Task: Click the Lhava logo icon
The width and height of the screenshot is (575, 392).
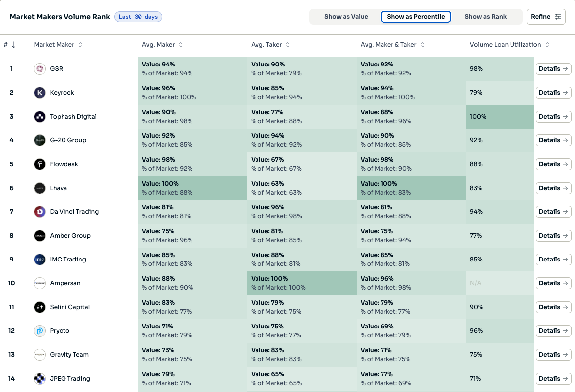Action: (40, 188)
